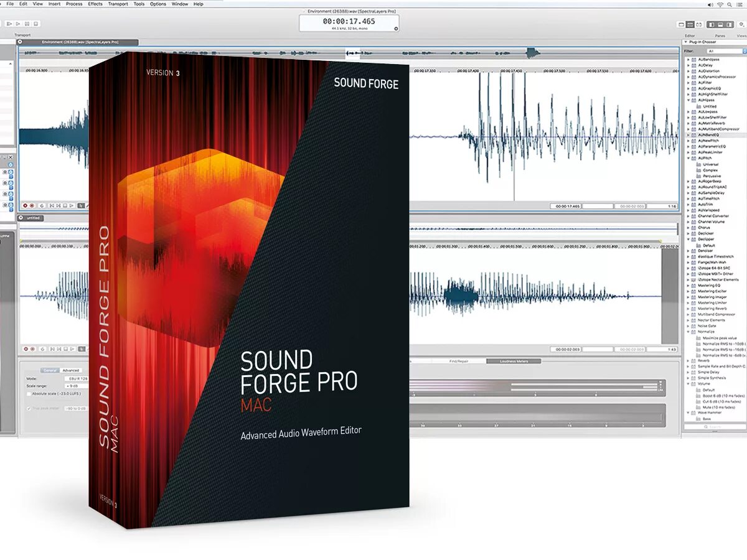Expand the AUBandpass plug-in
Image resolution: width=747 pixels, height=560 pixels.
(688, 58)
